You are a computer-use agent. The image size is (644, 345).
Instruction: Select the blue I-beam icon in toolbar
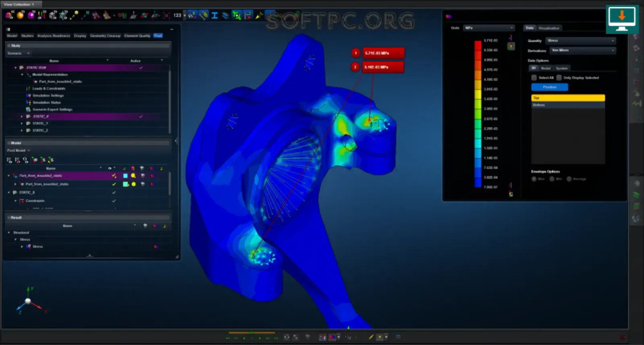click(x=215, y=15)
